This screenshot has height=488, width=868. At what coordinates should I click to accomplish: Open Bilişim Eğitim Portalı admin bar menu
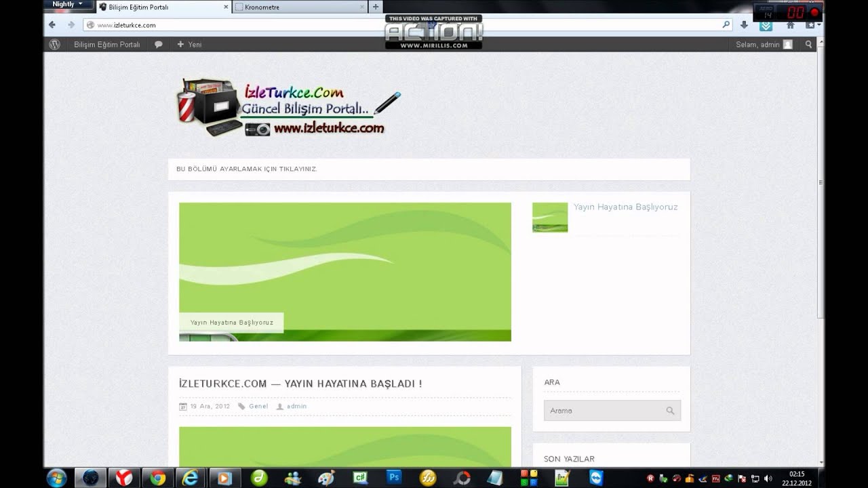tap(107, 44)
